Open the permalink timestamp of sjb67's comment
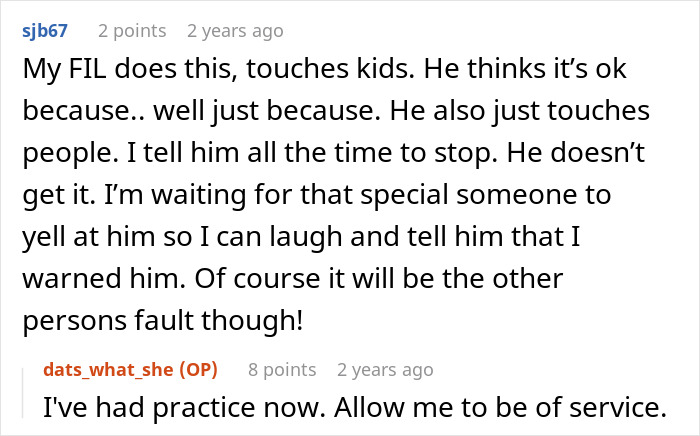Image resolution: width=700 pixels, height=436 pixels. click(x=235, y=31)
